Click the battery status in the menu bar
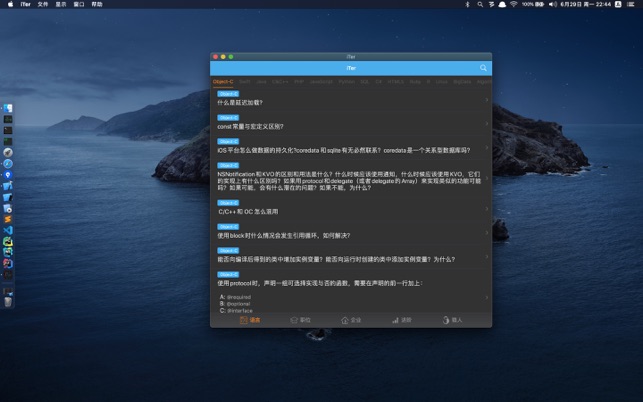 tap(533, 4)
